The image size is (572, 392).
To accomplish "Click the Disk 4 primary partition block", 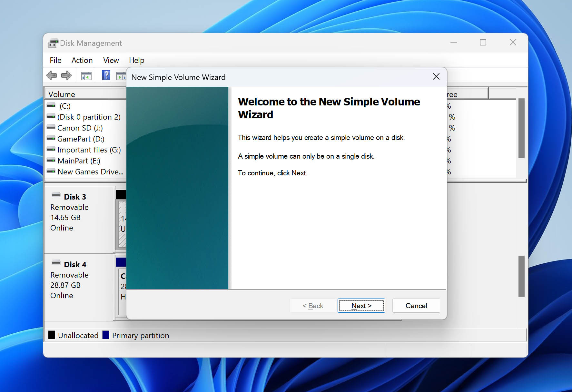I will 122,292.
